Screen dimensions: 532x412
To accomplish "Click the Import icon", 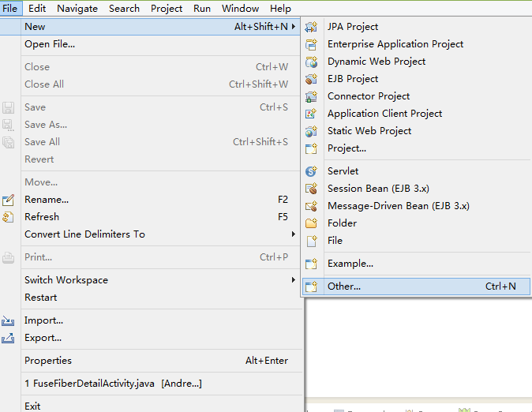I will pos(8,320).
